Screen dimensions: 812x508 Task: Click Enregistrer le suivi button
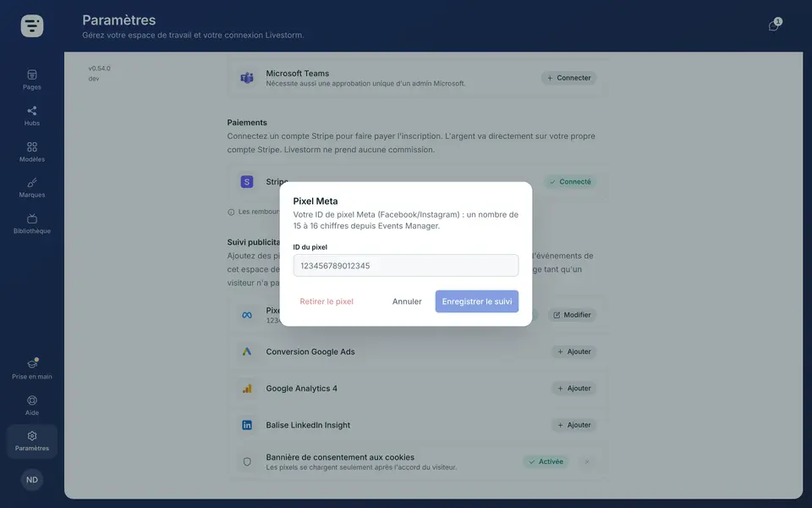point(477,301)
